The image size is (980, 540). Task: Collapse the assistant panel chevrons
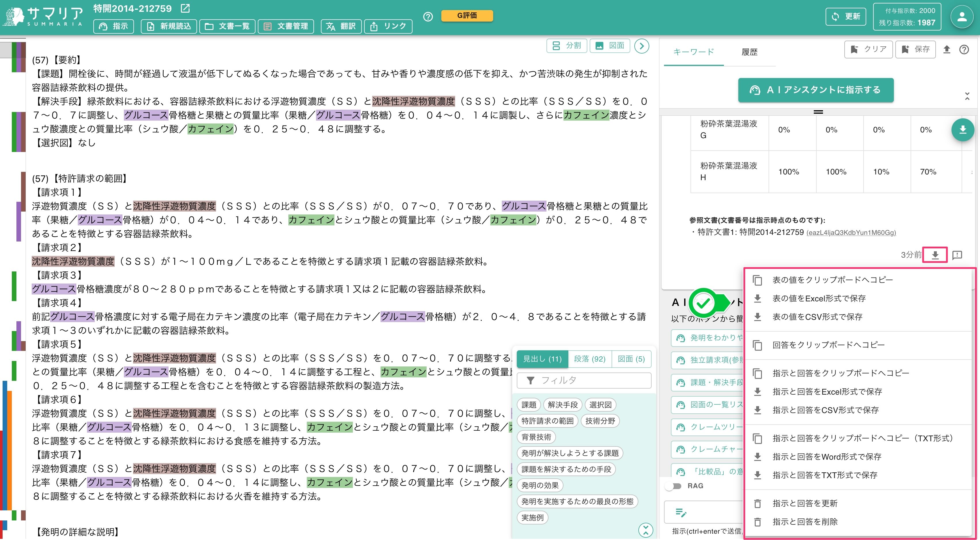point(967,96)
